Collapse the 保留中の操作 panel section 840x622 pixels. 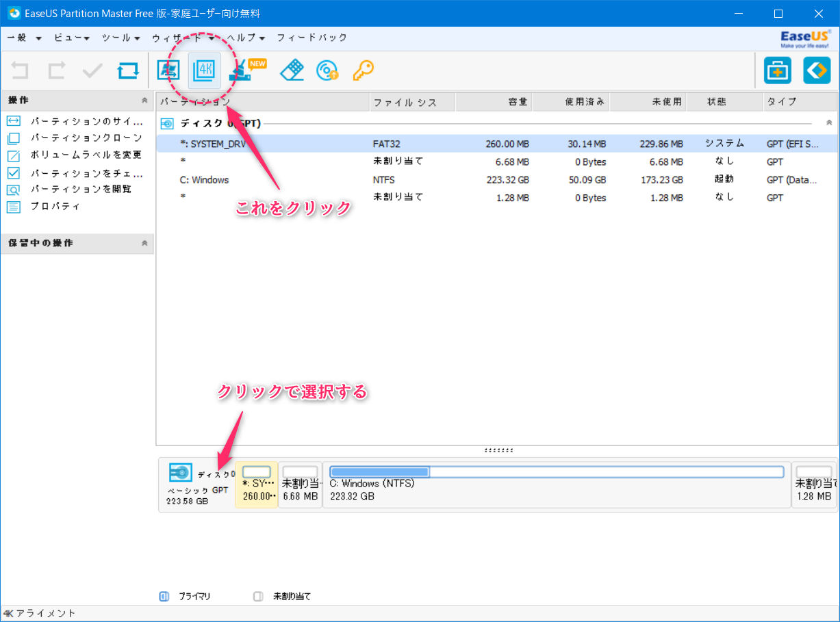(144, 244)
